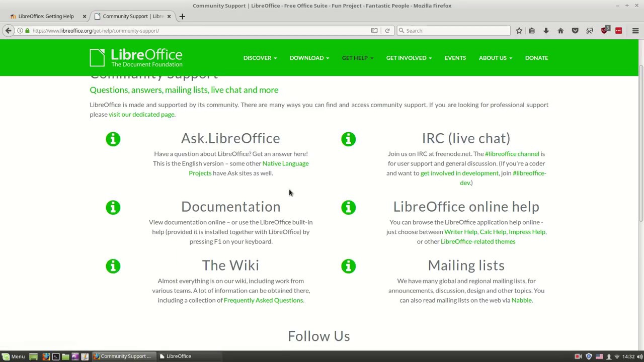Viewport: 644px width, 362px height.
Task: Open the Wi-Fi network icon in the tray
Action: (x=617, y=356)
